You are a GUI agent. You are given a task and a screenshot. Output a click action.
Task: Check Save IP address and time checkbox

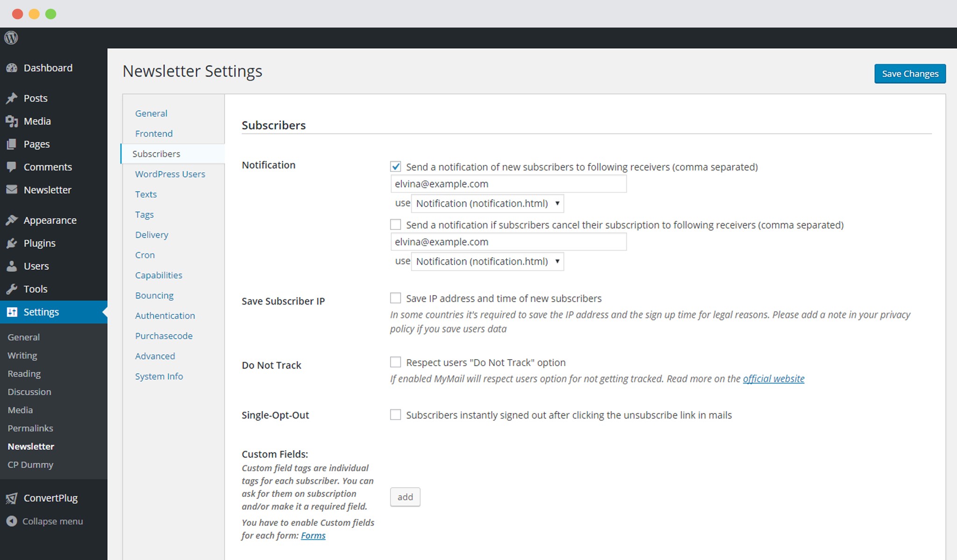(x=396, y=298)
